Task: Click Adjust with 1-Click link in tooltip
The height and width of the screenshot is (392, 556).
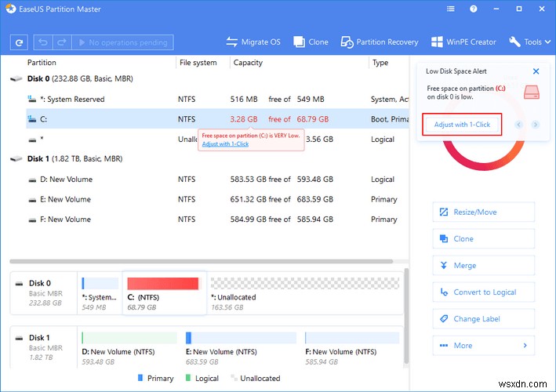Action: (225, 144)
